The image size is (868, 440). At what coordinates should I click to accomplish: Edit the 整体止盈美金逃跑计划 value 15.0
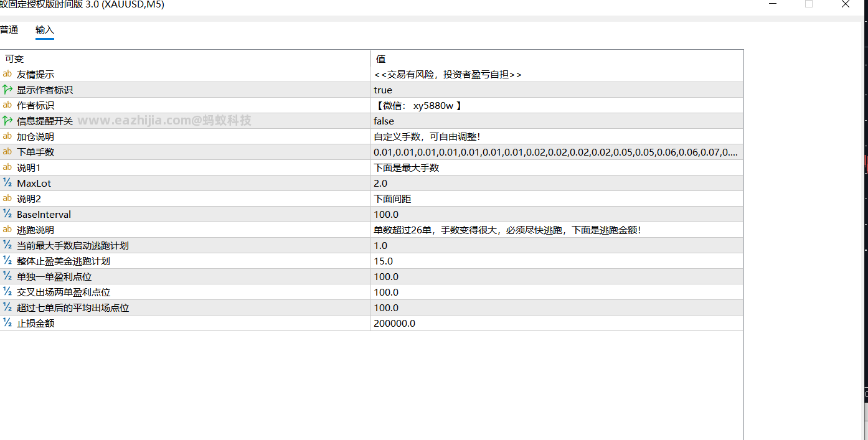point(557,261)
